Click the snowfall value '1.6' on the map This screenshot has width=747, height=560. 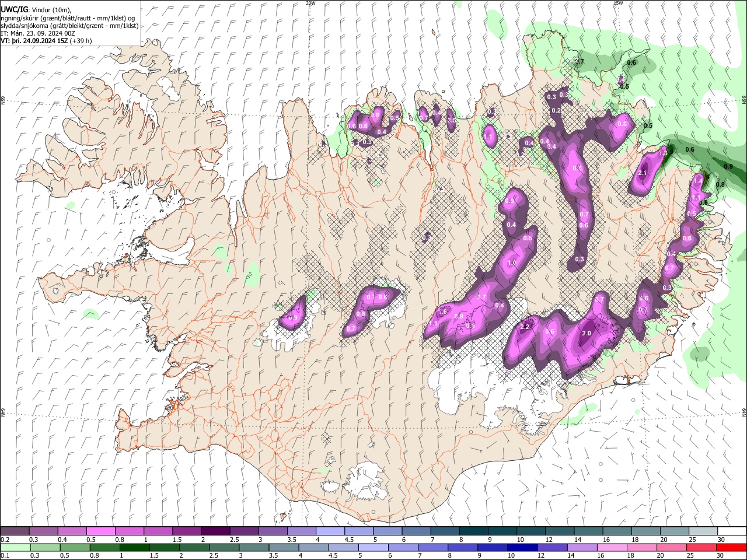(x=442, y=312)
